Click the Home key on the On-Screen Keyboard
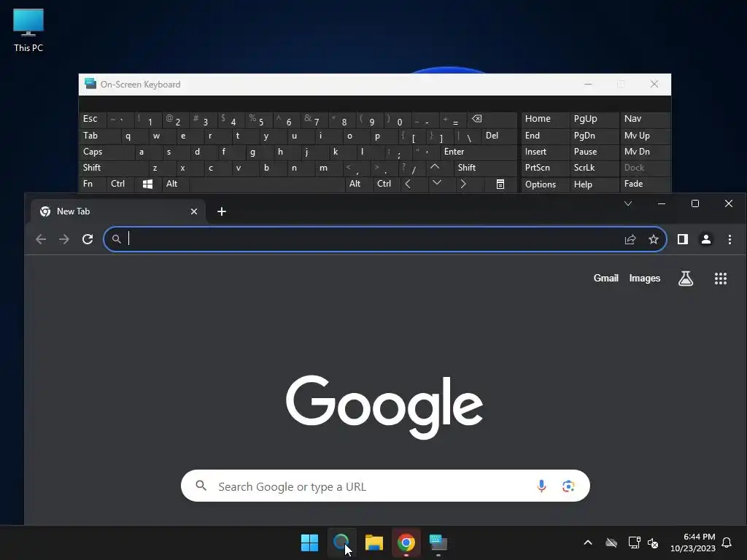 point(545,119)
